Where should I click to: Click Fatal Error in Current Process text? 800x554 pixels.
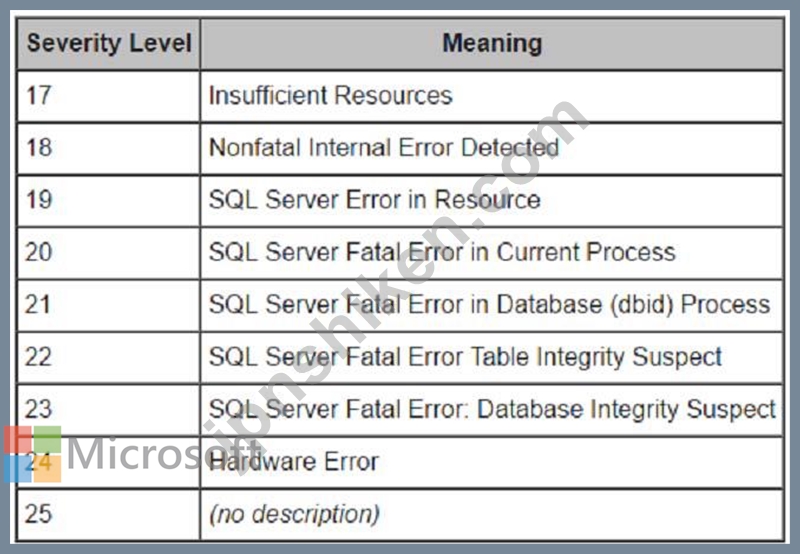pos(510,252)
